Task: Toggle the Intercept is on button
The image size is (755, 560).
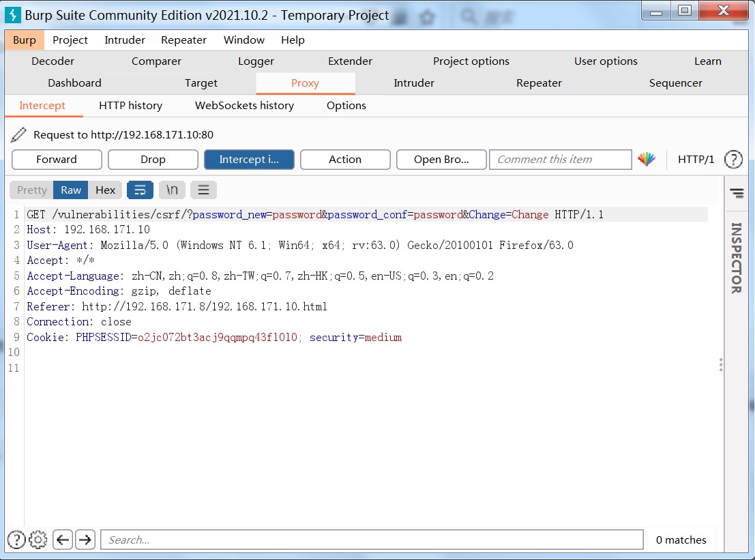Action: pyautogui.click(x=249, y=160)
